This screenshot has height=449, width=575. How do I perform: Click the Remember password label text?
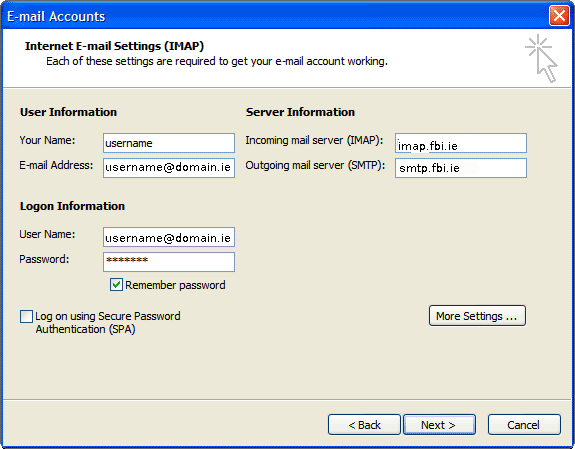pyautogui.click(x=175, y=285)
